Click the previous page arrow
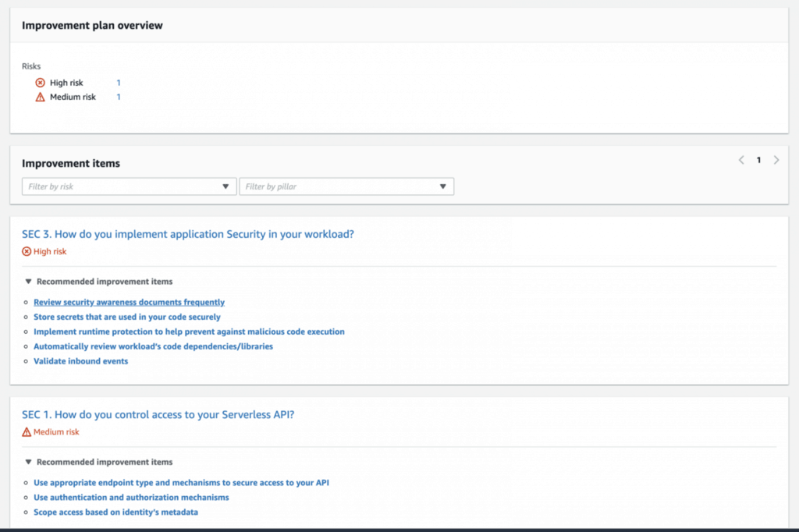 (x=740, y=160)
